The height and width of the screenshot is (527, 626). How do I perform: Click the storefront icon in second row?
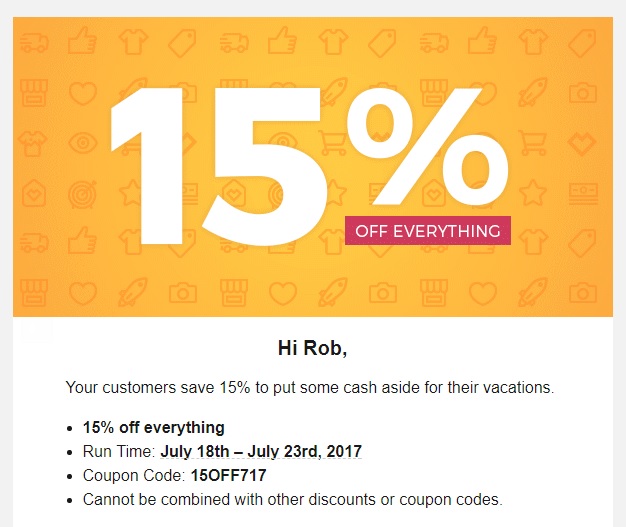34,92
